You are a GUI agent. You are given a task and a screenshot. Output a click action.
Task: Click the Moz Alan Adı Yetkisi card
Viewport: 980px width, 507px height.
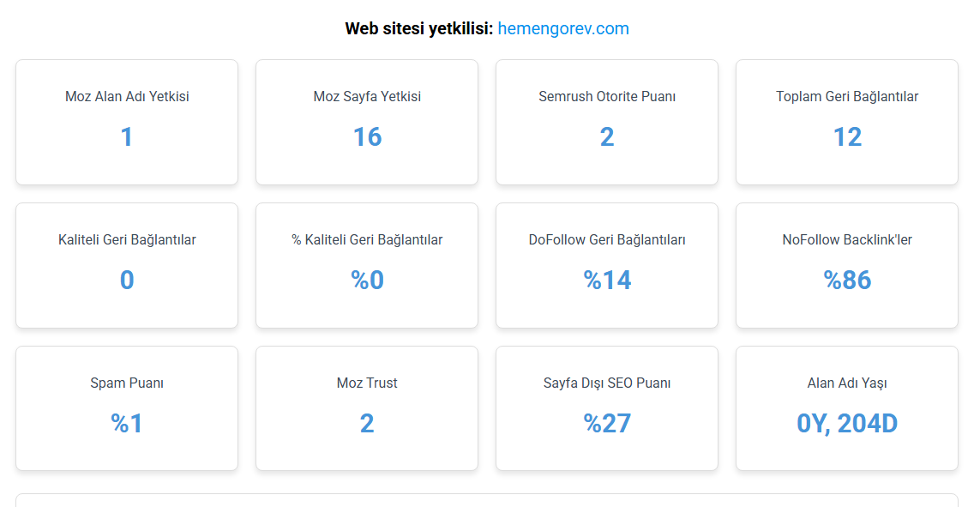(x=127, y=122)
